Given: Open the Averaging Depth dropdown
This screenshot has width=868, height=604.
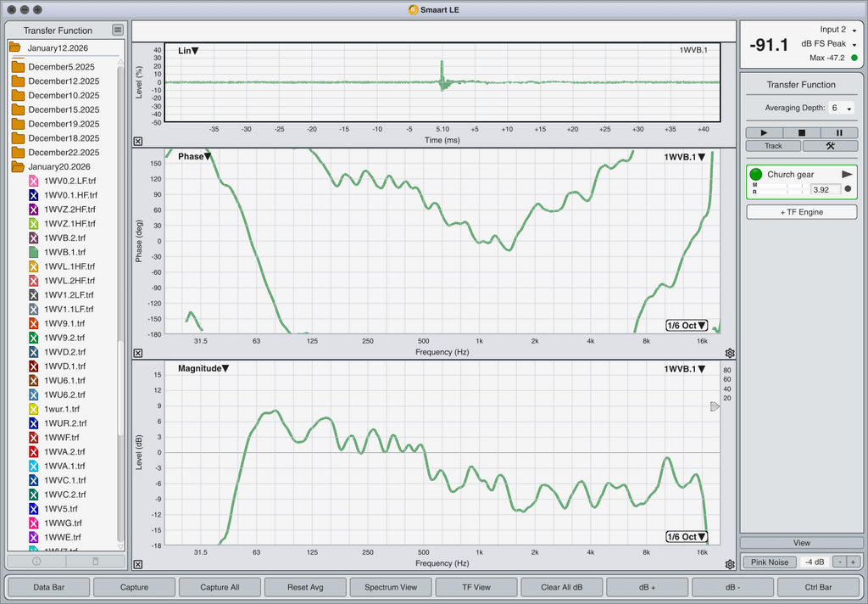Looking at the screenshot, I should tap(841, 109).
